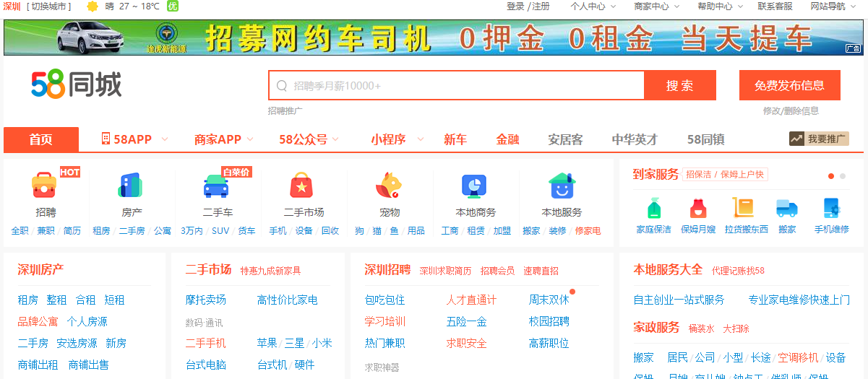Open the 二手市场 shopping bag icon
868x379 pixels.
pos(301,186)
